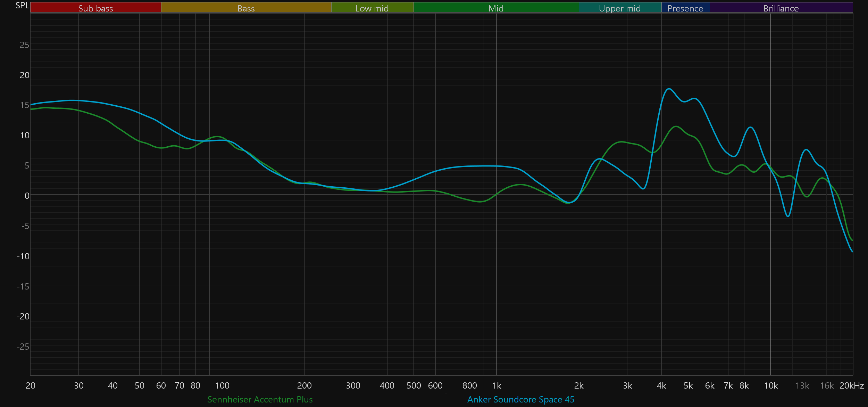Click the Upper mid band header
Screen dimensions: 868x407
620,8
